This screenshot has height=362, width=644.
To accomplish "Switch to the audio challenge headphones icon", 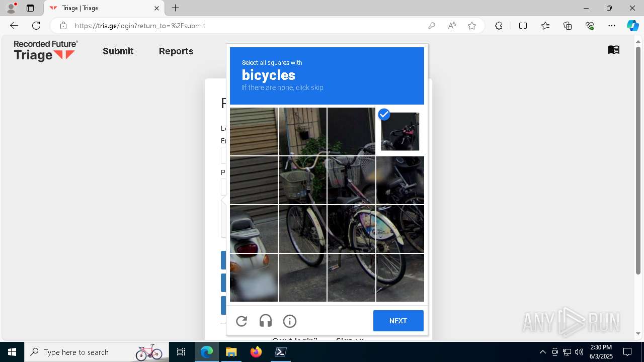I will click(x=266, y=321).
